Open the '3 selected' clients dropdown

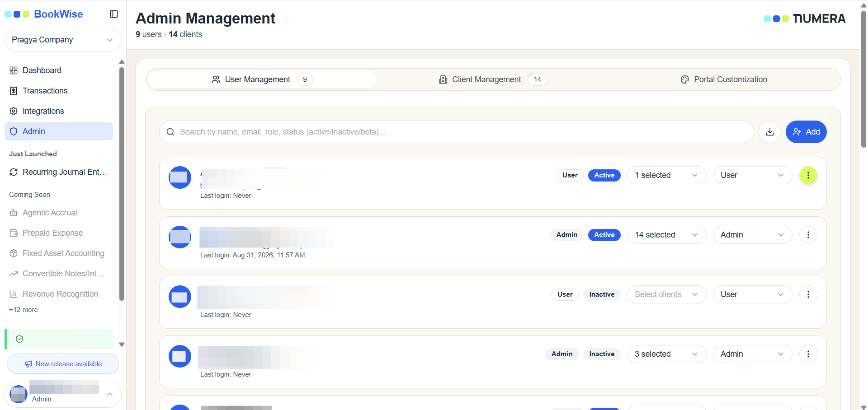(x=667, y=354)
